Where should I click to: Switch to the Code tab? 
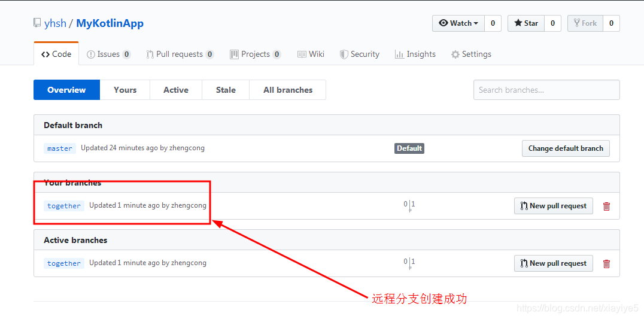(56, 54)
